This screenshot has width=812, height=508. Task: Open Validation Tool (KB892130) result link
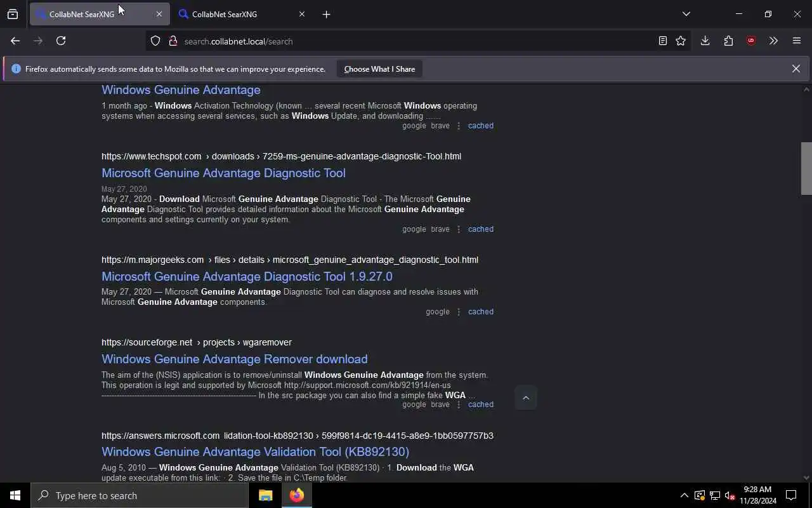click(255, 451)
